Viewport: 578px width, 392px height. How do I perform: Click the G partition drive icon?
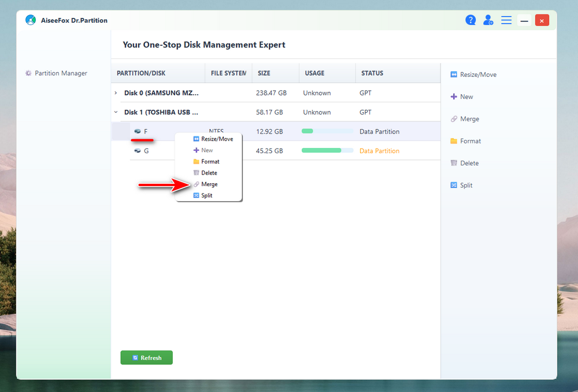(x=138, y=151)
